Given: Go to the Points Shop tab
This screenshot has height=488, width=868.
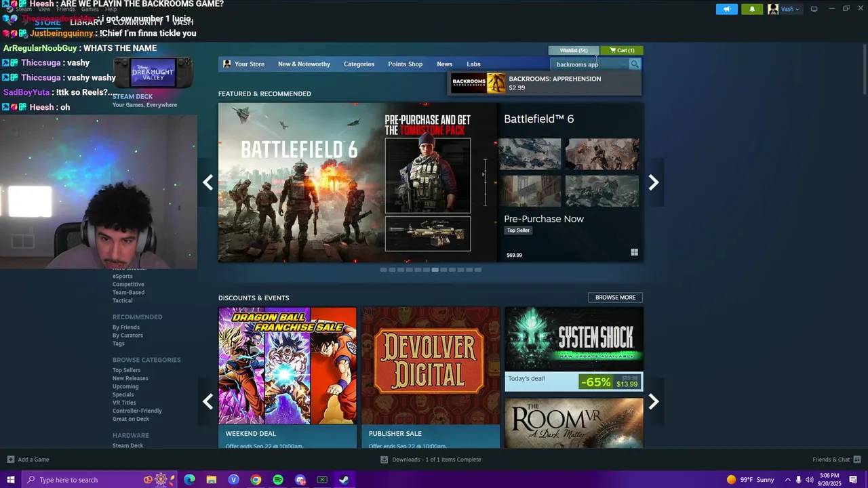Looking at the screenshot, I should point(405,64).
